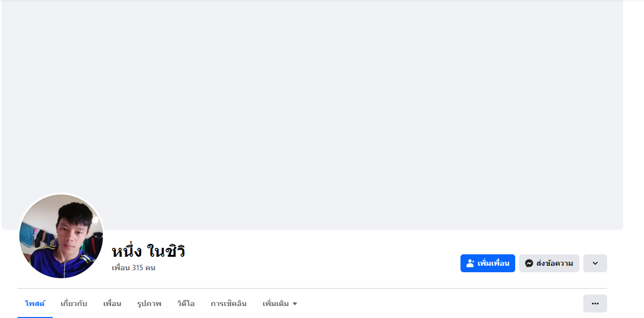Go to the เพื่อน tab
Image resolution: width=644 pixels, height=318 pixels.
pyautogui.click(x=112, y=304)
